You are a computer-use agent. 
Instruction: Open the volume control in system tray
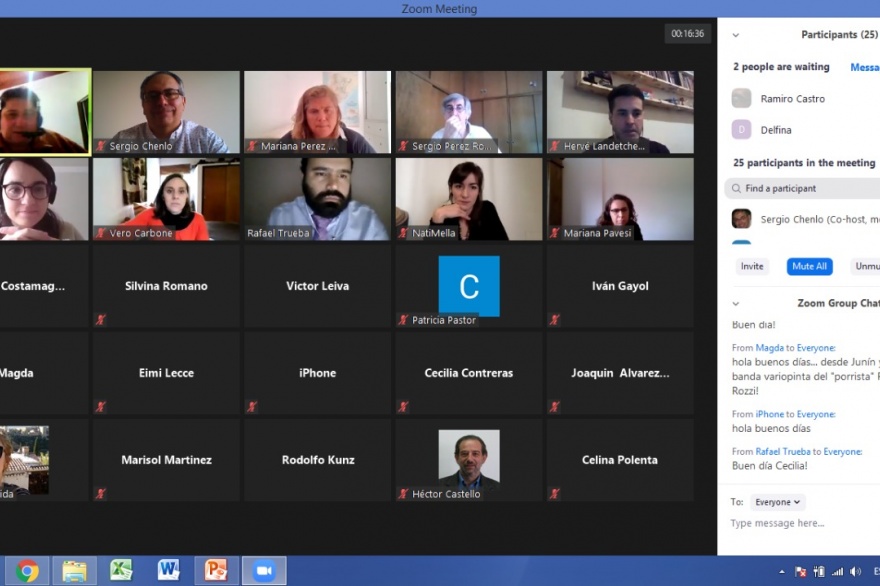tap(855, 571)
